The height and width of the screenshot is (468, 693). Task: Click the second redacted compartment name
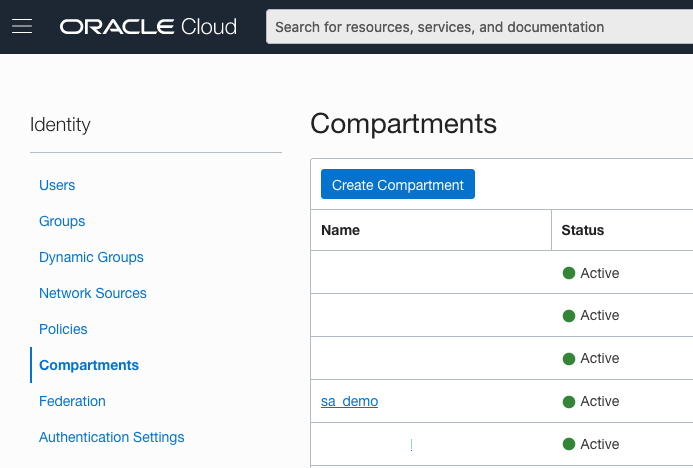click(x=374, y=316)
